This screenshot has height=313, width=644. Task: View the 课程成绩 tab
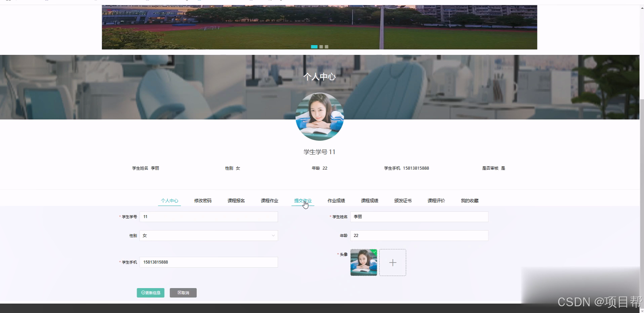click(x=369, y=201)
